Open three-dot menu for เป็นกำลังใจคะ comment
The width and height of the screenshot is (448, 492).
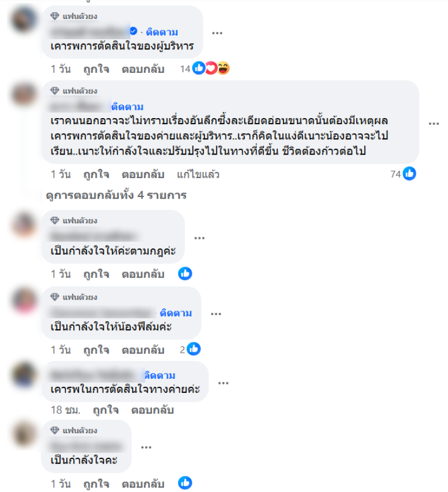coord(146,447)
